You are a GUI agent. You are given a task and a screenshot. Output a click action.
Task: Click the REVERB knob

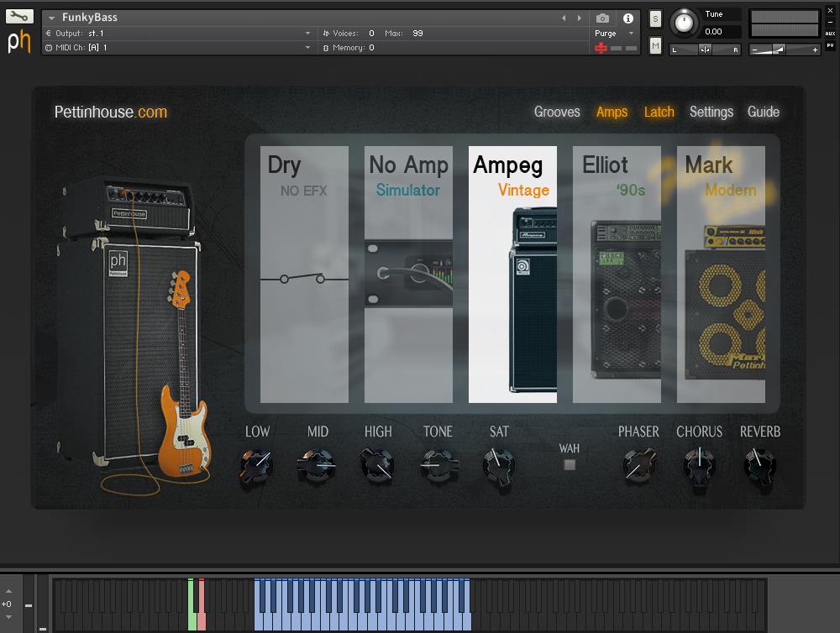coord(759,464)
